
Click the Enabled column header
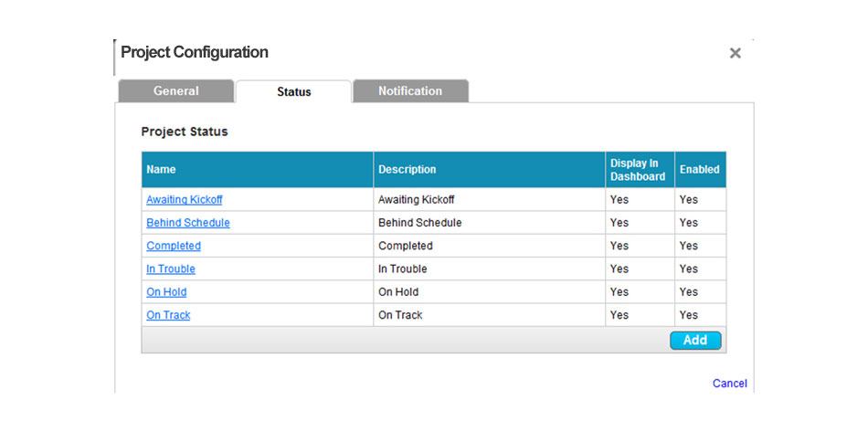pos(700,170)
